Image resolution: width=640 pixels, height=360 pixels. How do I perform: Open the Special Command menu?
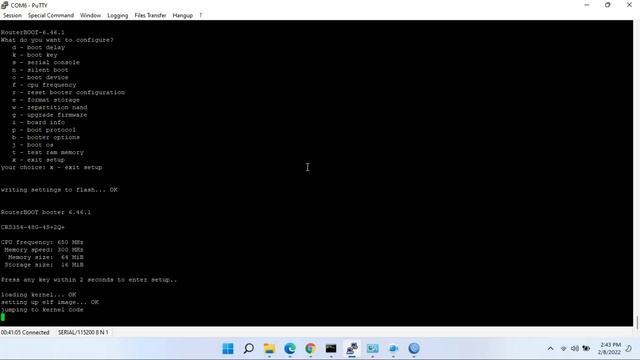pos(51,16)
